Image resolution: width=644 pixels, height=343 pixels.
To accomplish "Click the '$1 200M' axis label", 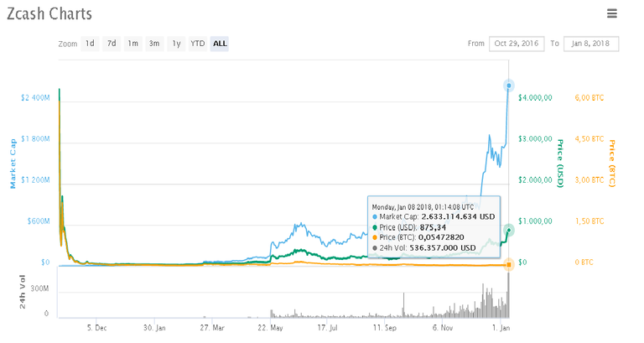I will click(35, 180).
